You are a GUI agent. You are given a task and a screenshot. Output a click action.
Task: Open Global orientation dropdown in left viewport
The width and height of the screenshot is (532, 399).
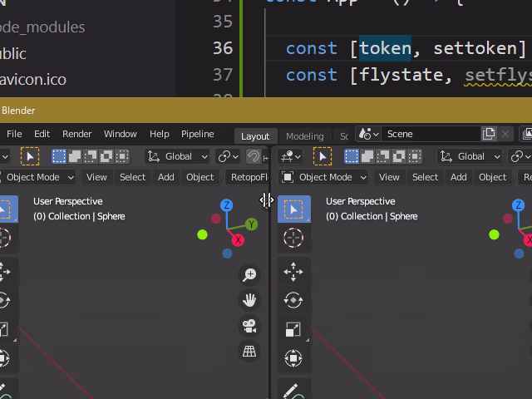(177, 156)
